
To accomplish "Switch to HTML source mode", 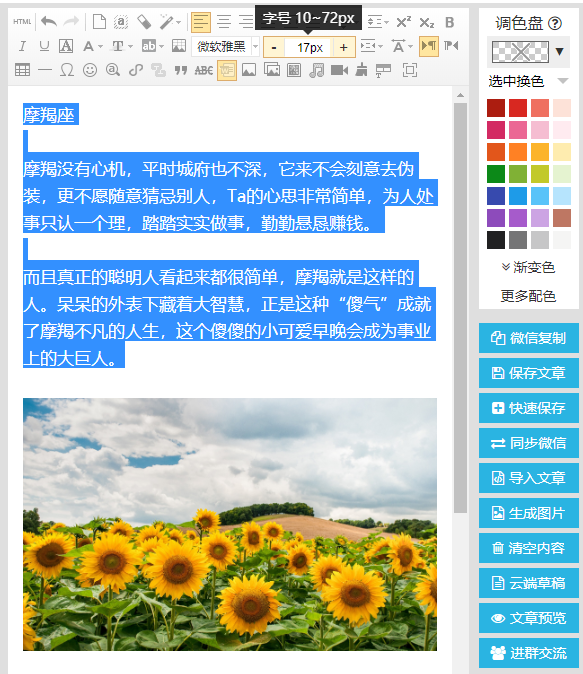I will (x=22, y=21).
